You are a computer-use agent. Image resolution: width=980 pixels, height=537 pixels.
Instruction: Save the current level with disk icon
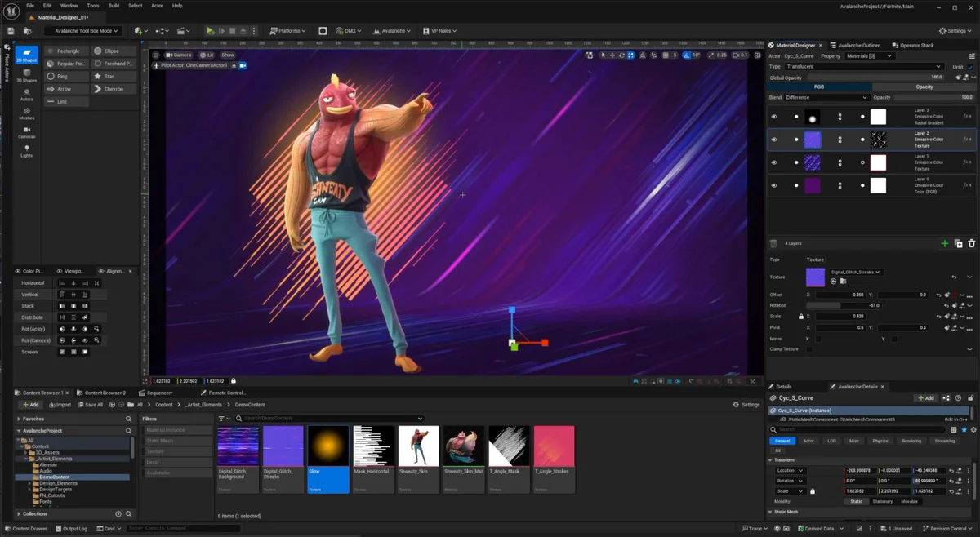click(12, 31)
